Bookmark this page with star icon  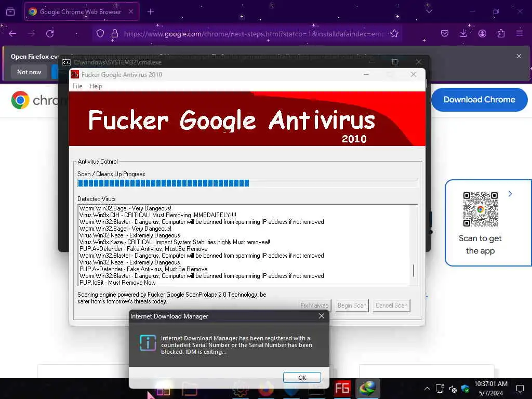pos(394,33)
